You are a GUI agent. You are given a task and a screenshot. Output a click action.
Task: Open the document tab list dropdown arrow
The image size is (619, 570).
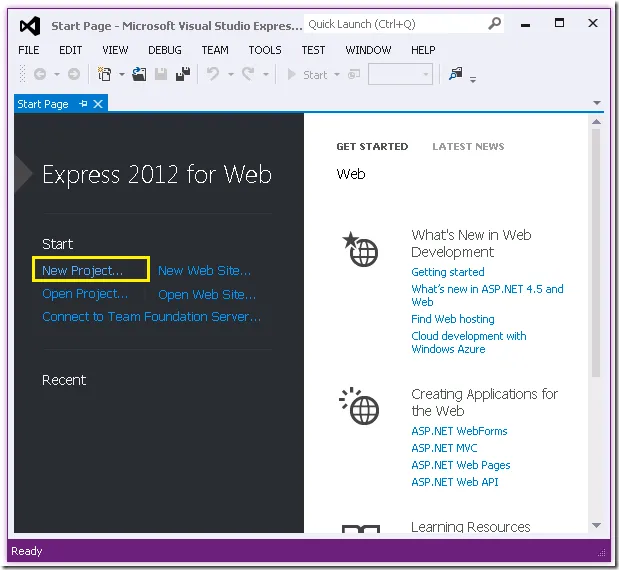pos(597,104)
